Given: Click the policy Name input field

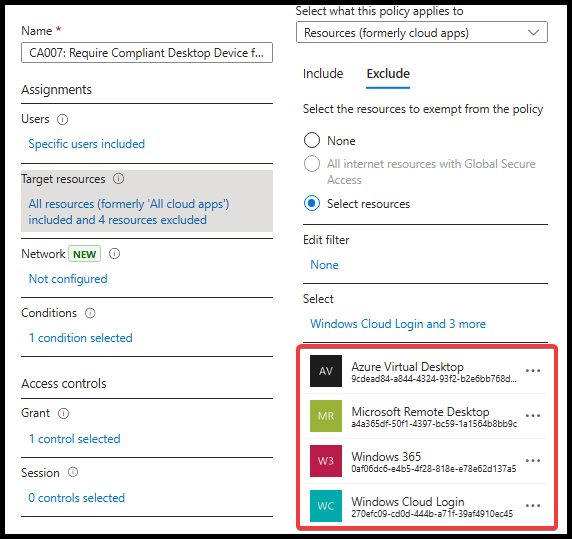Looking at the screenshot, I should (147, 53).
